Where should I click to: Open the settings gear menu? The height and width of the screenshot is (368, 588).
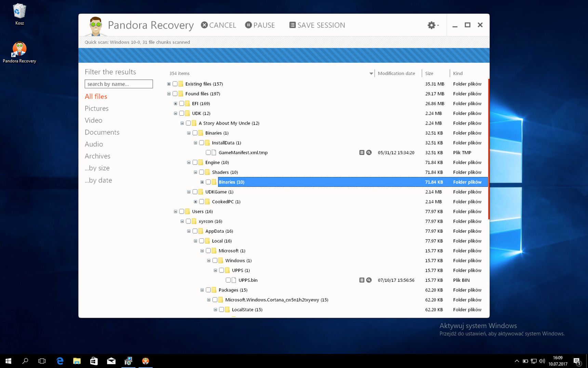(x=433, y=25)
